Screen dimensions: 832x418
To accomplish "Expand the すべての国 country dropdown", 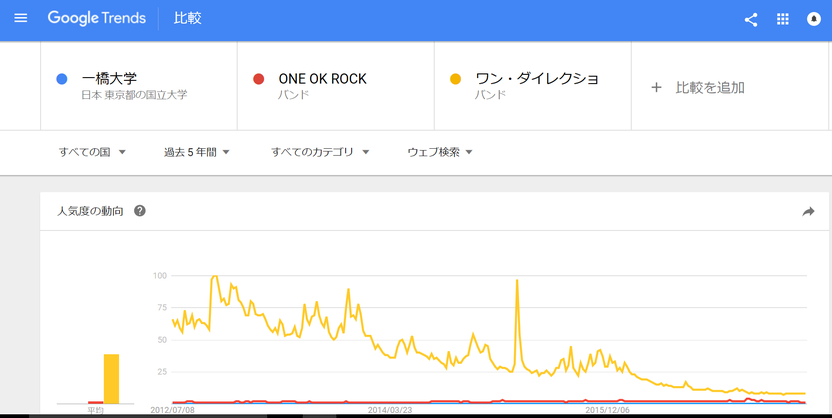I will pyautogui.click(x=92, y=152).
